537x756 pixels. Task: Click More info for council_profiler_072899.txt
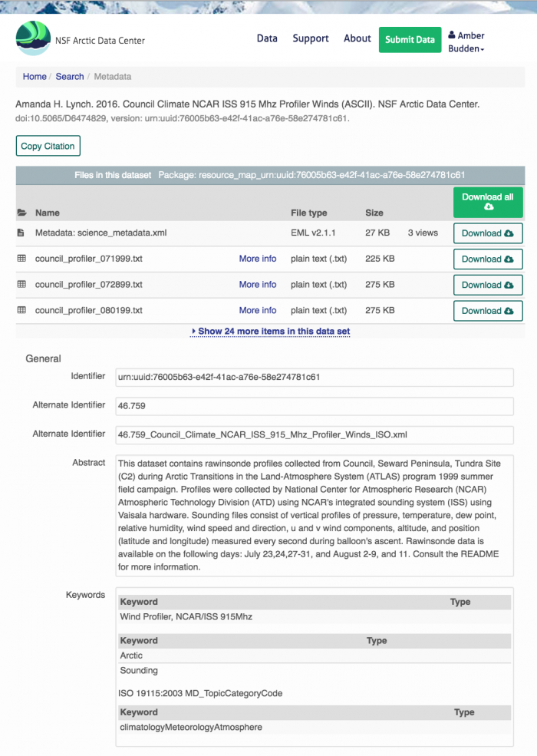258,285
